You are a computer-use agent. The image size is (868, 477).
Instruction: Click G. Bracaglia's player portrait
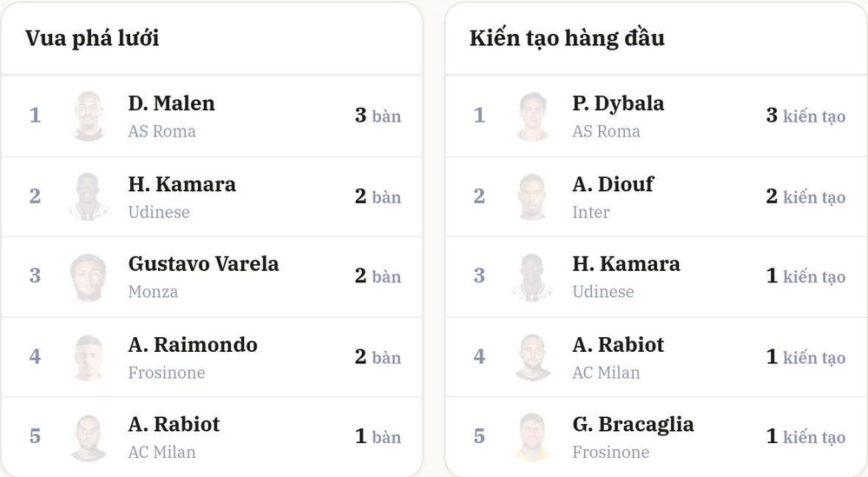533,437
